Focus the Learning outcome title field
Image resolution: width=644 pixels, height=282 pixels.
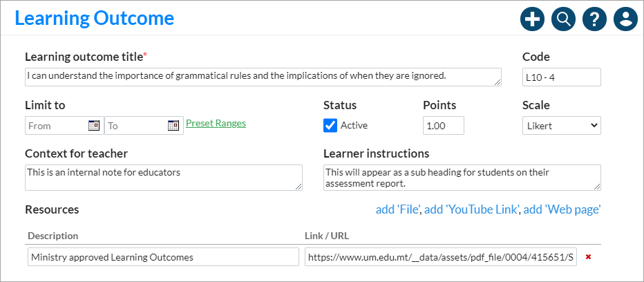(263, 77)
